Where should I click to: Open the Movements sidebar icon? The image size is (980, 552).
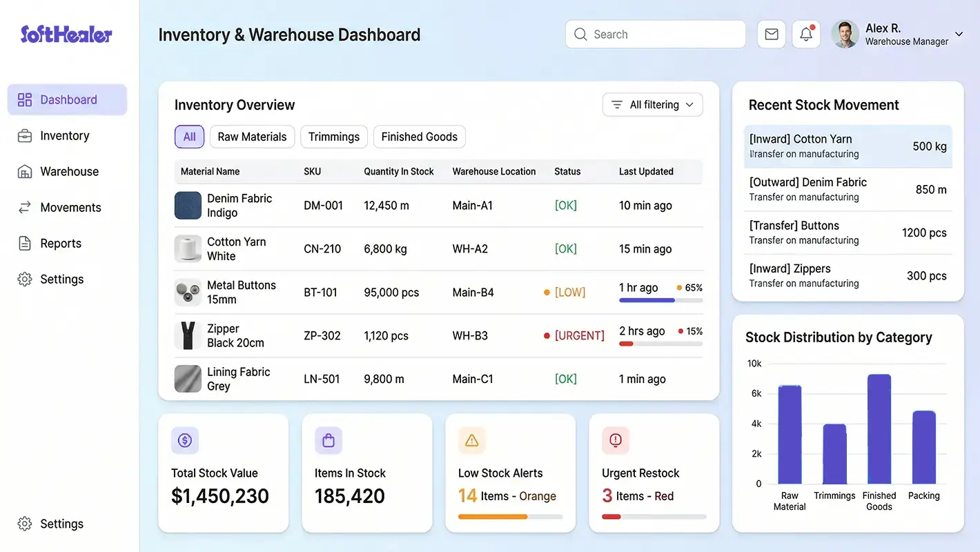point(23,207)
